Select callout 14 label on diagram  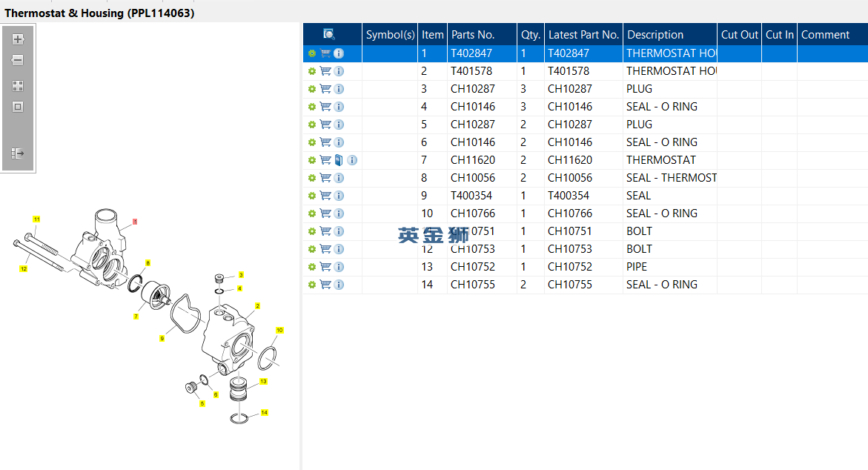pyautogui.click(x=264, y=412)
